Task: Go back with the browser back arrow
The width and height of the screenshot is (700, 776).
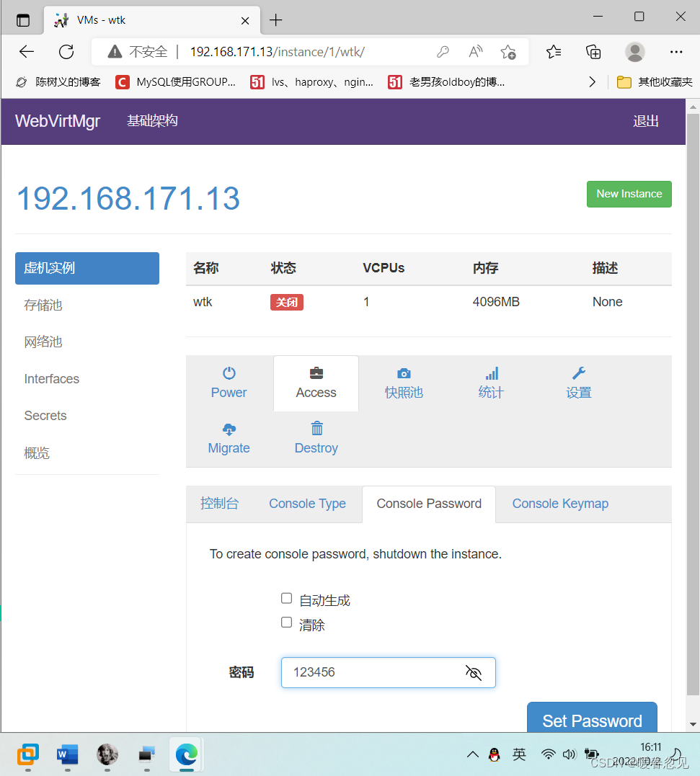Action: click(26, 51)
